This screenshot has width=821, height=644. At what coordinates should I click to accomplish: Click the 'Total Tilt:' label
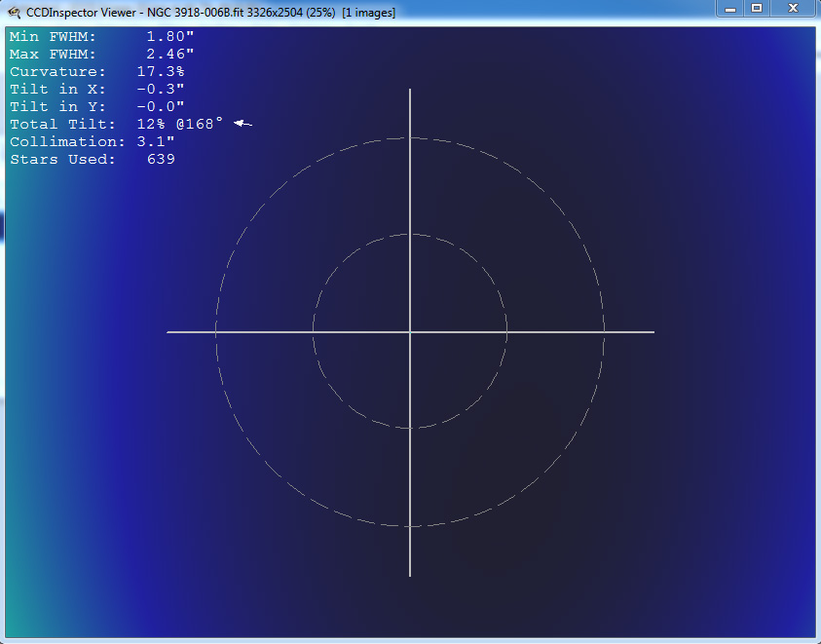(63, 124)
